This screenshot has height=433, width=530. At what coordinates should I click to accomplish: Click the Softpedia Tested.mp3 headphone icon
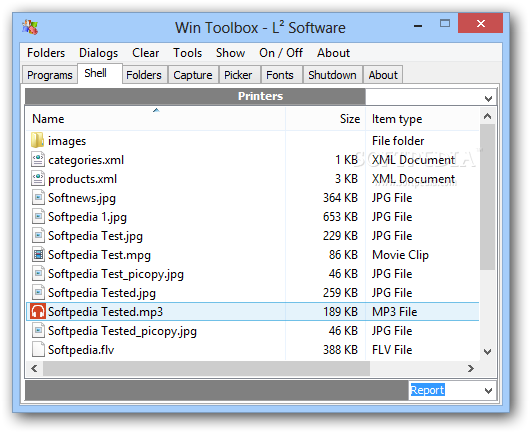coord(38,311)
